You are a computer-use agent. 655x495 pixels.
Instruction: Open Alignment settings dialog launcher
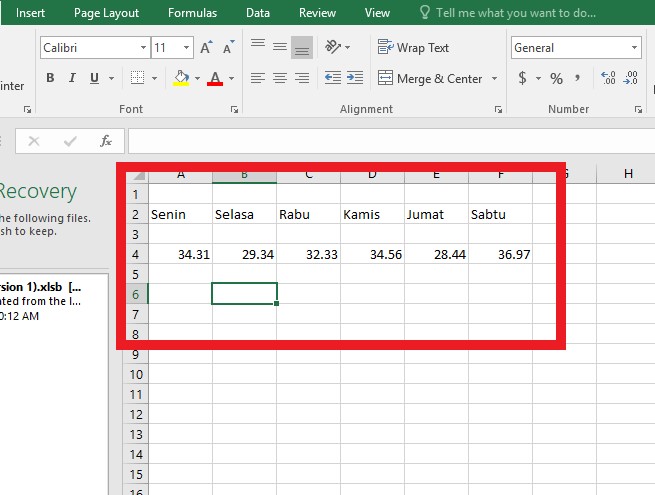(498, 109)
